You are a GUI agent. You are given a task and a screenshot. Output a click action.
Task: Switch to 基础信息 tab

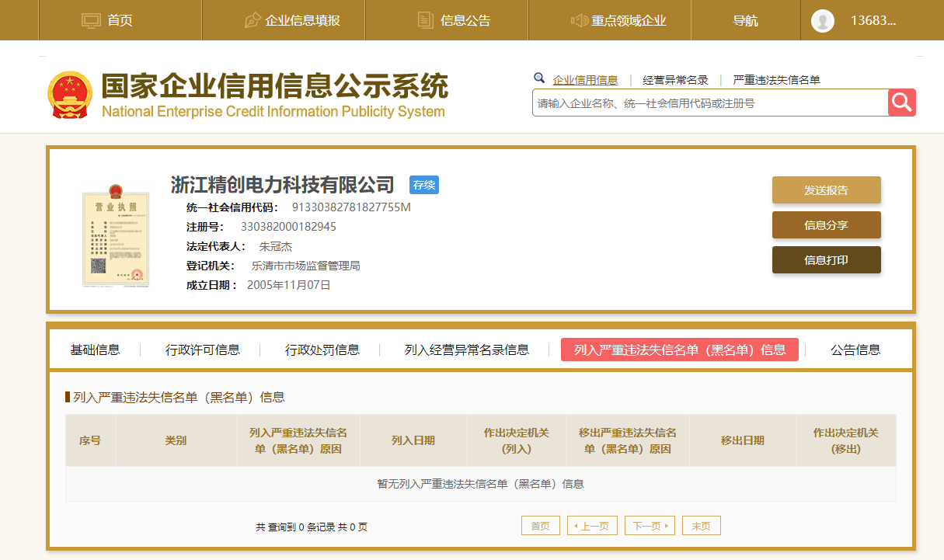(x=95, y=350)
